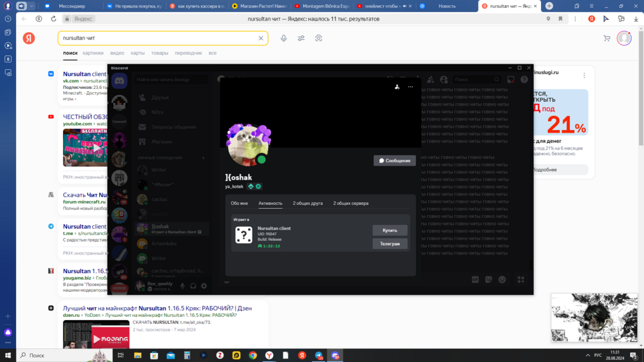Start voice search with the microphone icon
This screenshot has width=644, height=362.
pos(284,38)
